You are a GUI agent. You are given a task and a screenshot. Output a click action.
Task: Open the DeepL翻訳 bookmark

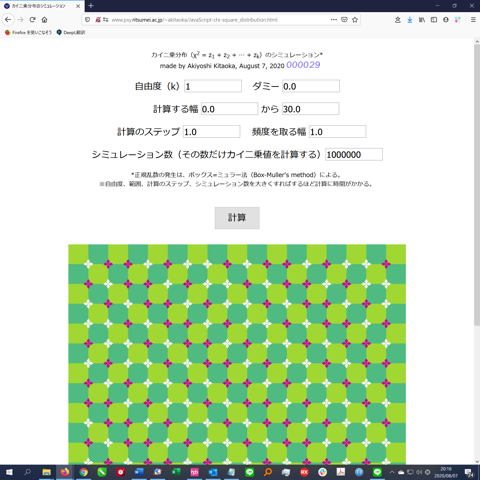pyautogui.click(x=71, y=32)
